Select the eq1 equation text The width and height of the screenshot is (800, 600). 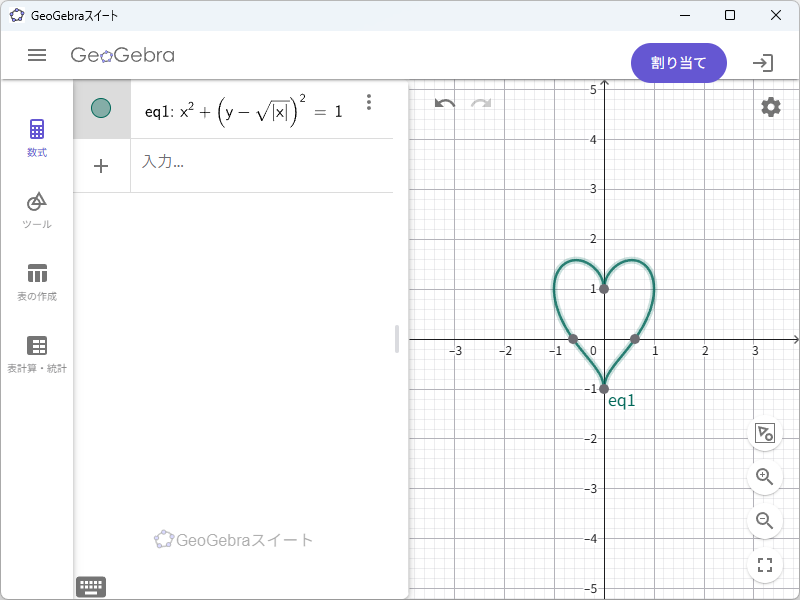click(x=243, y=110)
